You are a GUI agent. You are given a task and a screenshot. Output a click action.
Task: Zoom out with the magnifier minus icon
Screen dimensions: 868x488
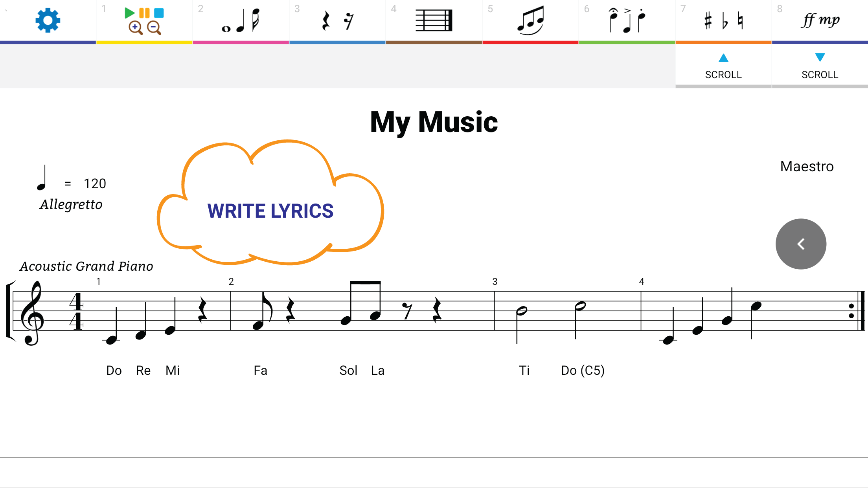[154, 28]
